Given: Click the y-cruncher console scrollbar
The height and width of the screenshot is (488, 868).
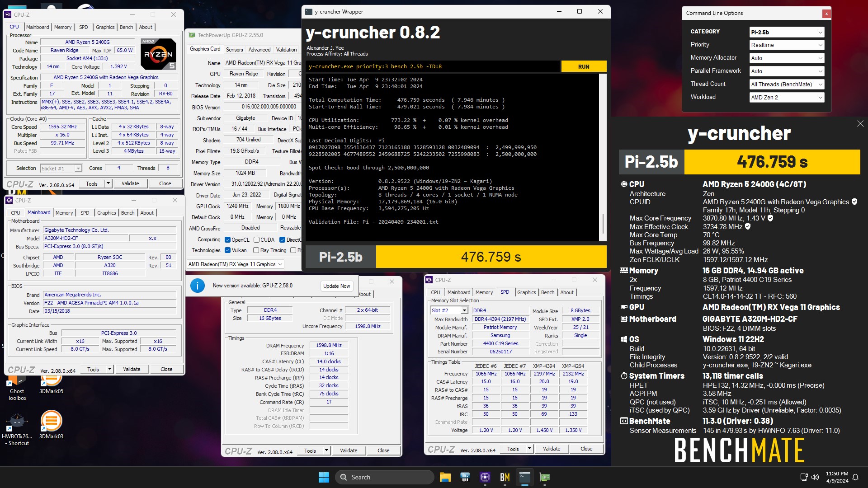Looking at the screenshot, I should click(603, 157).
